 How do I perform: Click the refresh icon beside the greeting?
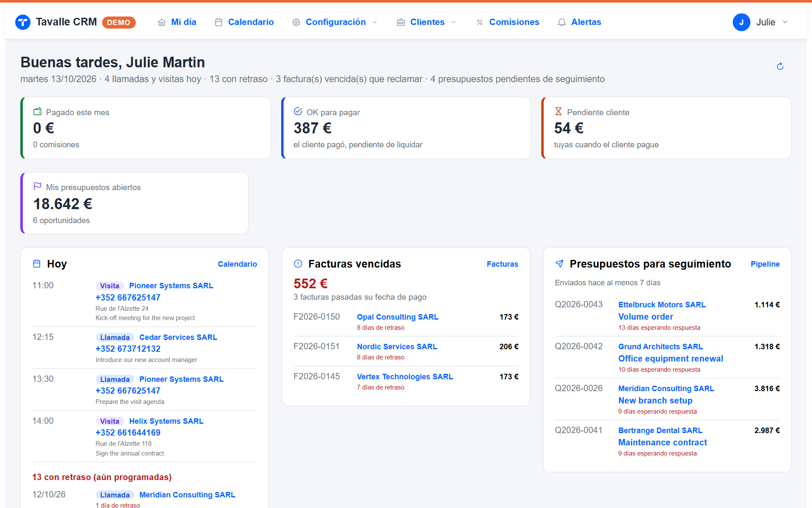[780, 66]
